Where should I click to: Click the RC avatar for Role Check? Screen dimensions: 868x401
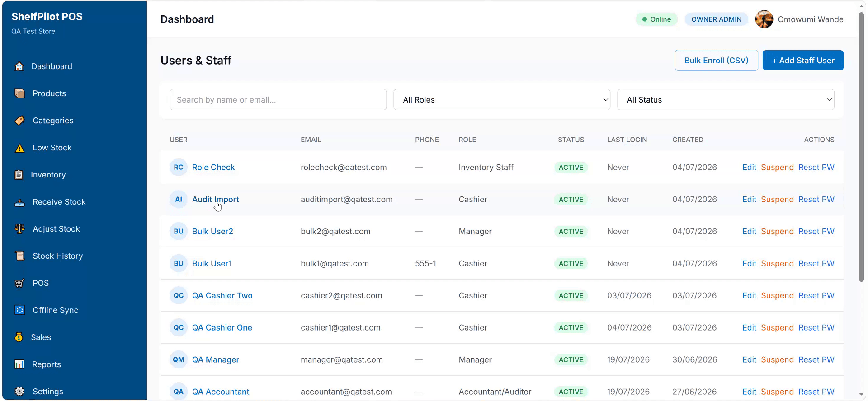click(x=179, y=167)
